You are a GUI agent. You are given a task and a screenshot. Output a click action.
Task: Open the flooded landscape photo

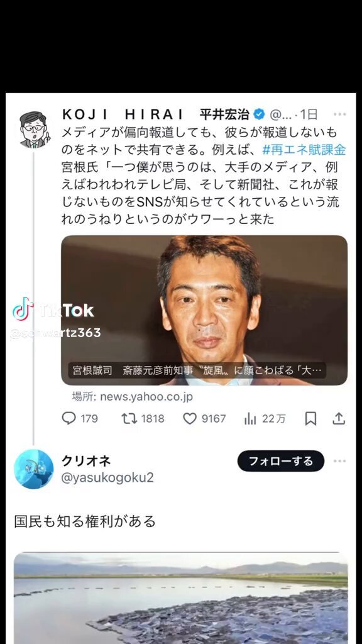180,598
